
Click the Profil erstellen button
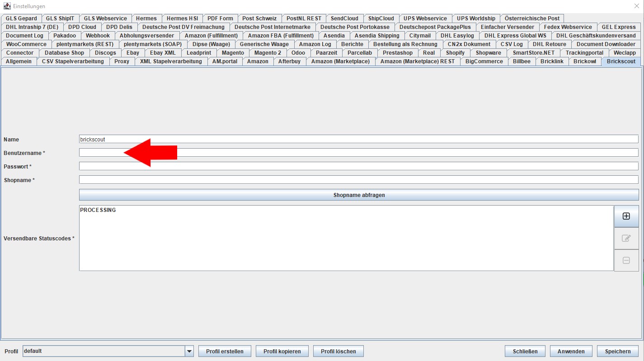point(225,351)
